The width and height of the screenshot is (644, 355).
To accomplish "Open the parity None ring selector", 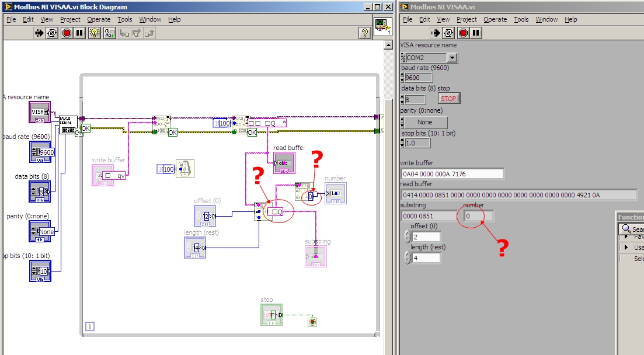I will click(x=424, y=122).
